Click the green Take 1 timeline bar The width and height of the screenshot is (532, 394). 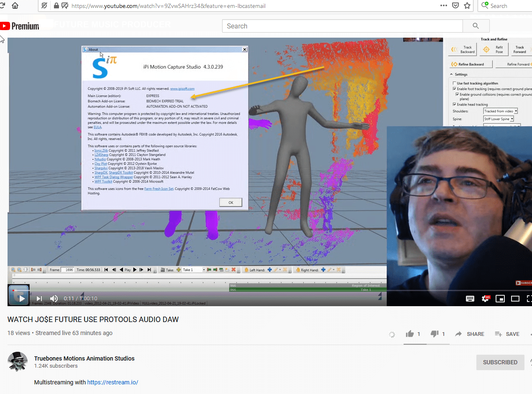(x=308, y=289)
